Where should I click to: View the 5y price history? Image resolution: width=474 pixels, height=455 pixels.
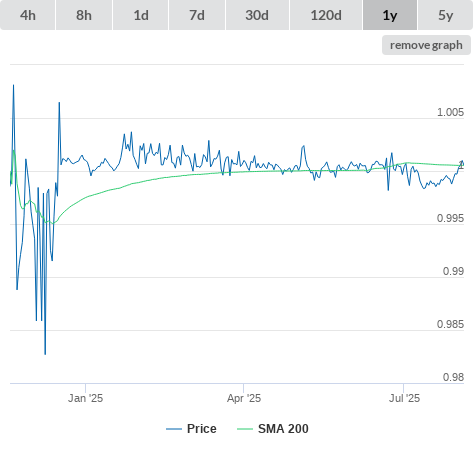tap(446, 15)
